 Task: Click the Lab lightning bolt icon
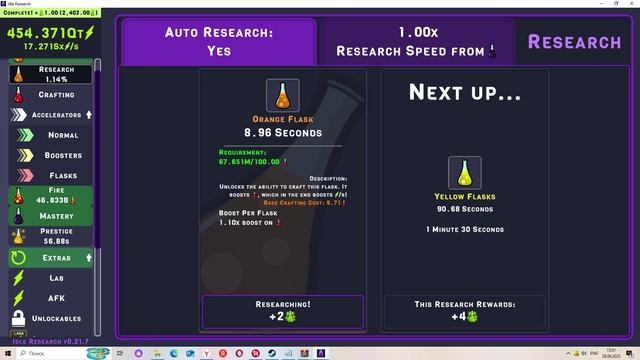(x=18, y=278)
